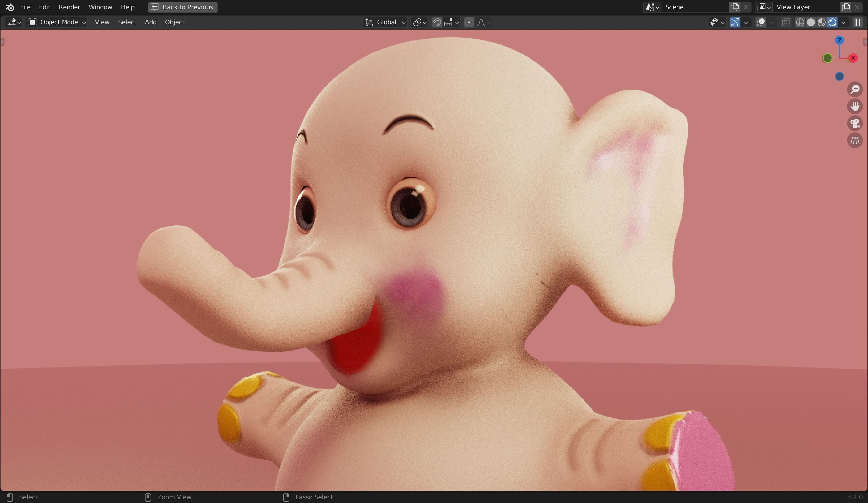This screenshot has width=868, height=503.
Task: Toggle the snap magnet icon
Action: [437, 22]
